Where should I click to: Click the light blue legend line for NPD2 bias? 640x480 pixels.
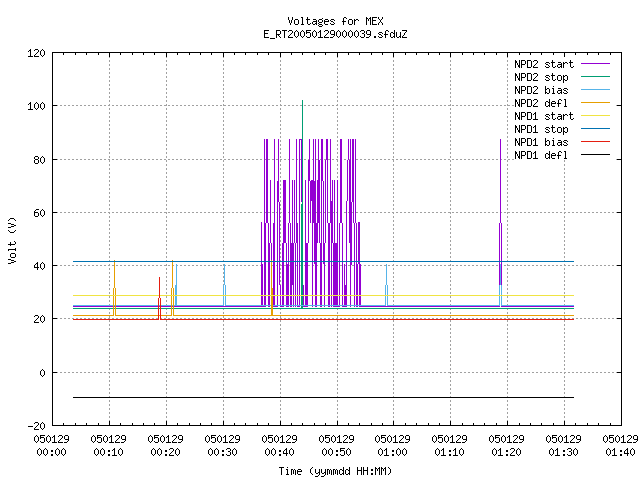(595, 89)
